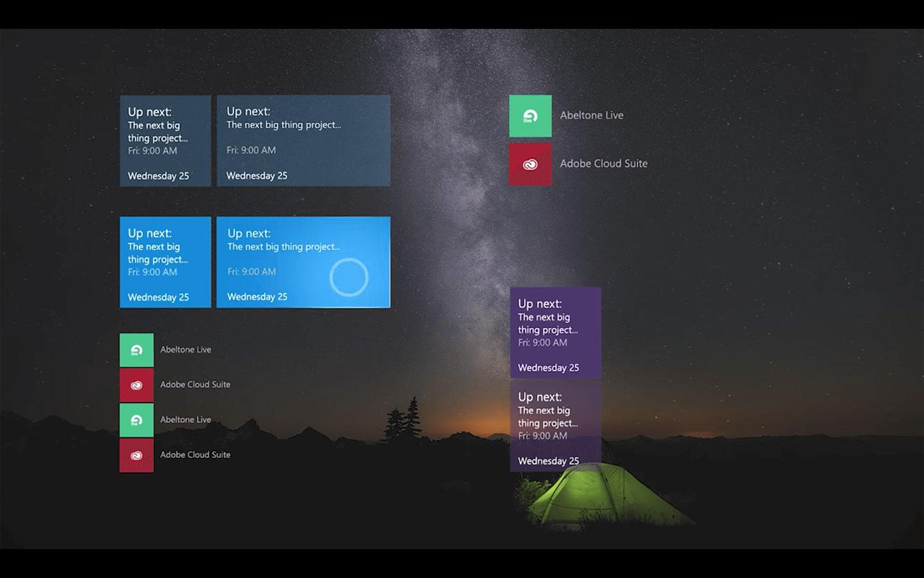Select the 'Wednesday 25' label on the purple tile
This screenshot has width=924, height=578.
548,367
